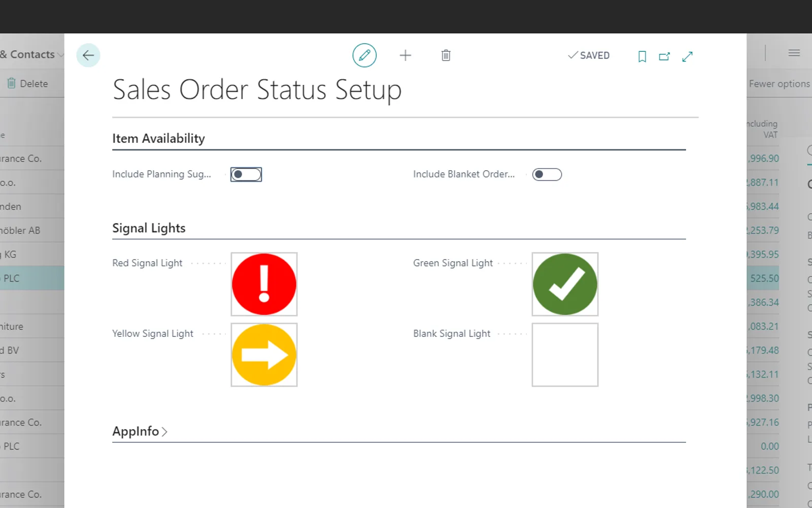The height and width of the screenshot is (508, 812).
Task: Click the SAVED status indicator
Action: (589, 55)
